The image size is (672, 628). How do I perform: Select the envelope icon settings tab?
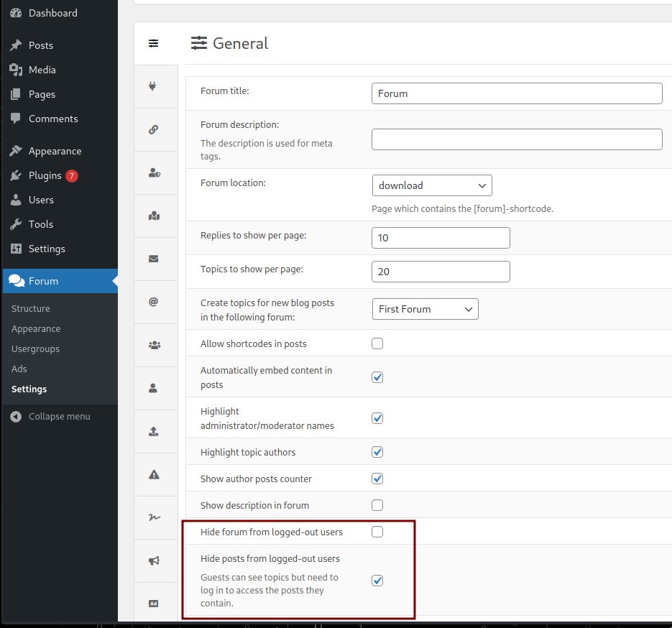[x=153, y=259]
